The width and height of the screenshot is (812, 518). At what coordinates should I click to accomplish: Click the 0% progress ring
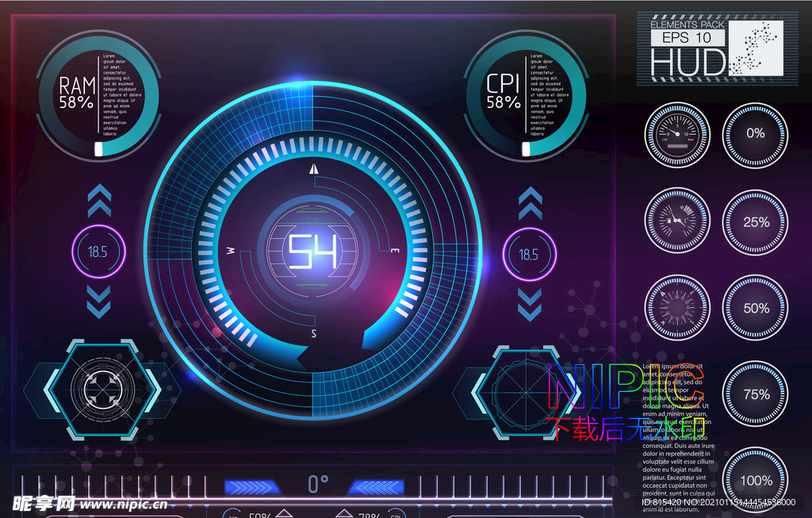755,135
